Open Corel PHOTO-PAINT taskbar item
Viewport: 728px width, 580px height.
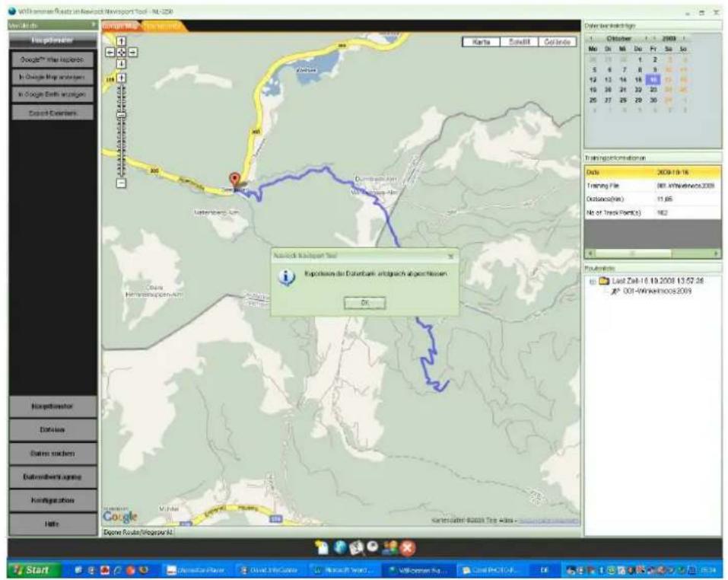(x=492, y=570)
